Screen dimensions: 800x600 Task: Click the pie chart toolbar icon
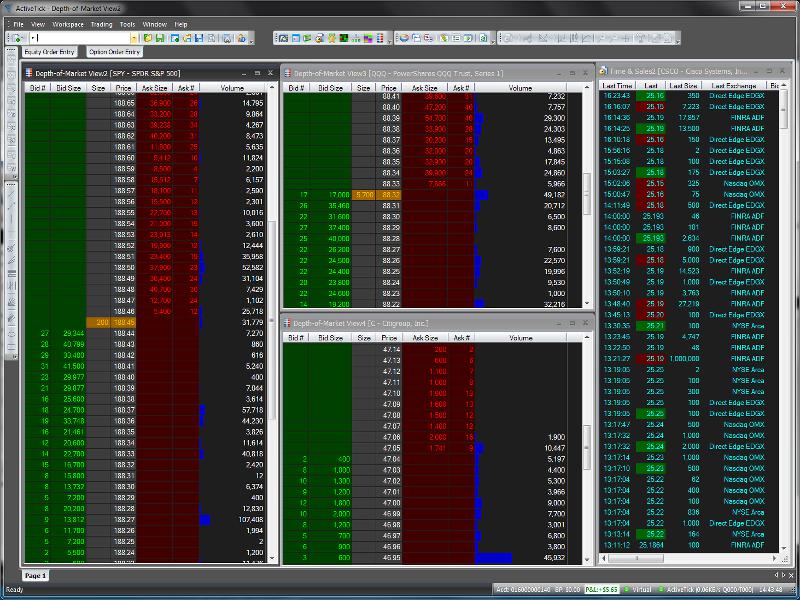point(404,38)
